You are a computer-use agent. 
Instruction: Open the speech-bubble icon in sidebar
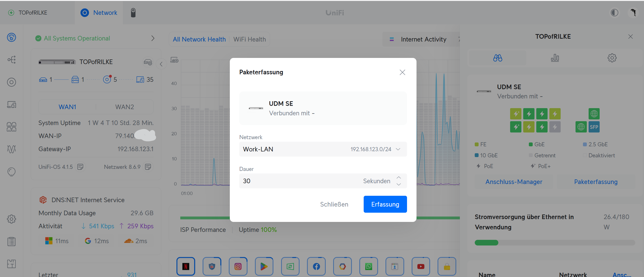pyautogui.click(x=12, y=172)
